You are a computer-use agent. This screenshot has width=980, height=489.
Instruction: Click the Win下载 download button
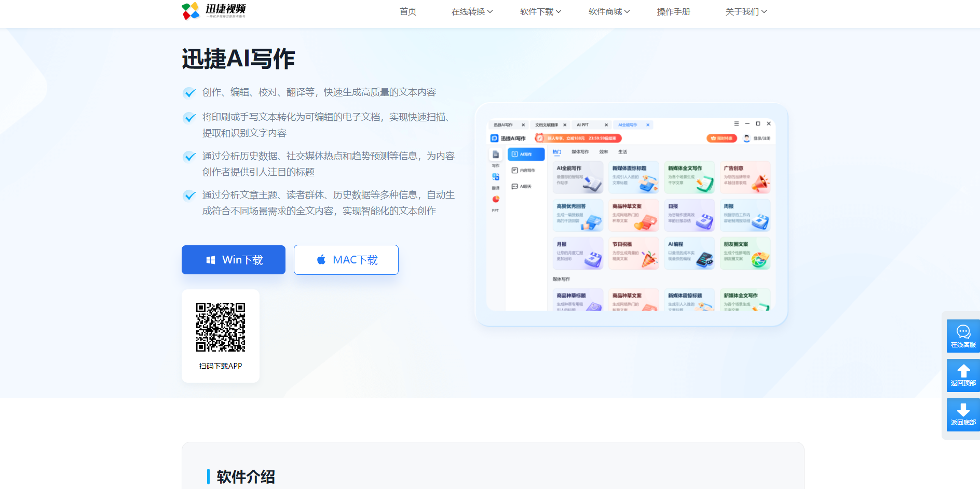point(233,259)
